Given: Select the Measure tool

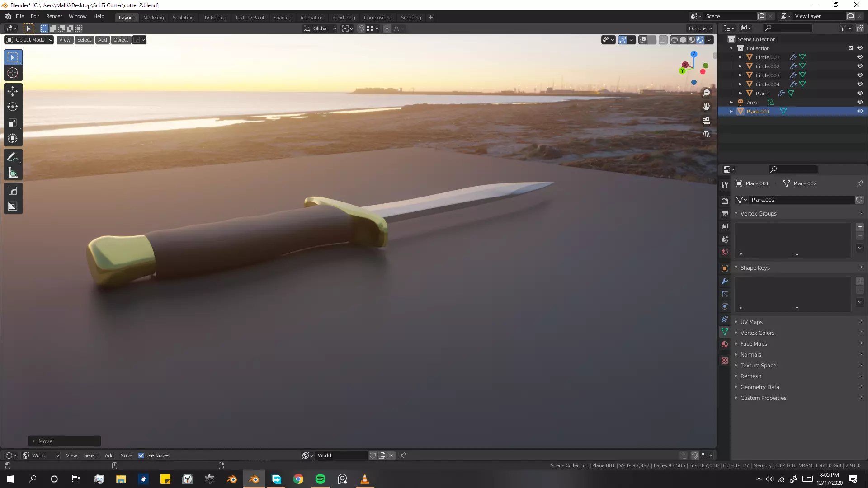Looking at the screenshot, I should tap(13, 173).
